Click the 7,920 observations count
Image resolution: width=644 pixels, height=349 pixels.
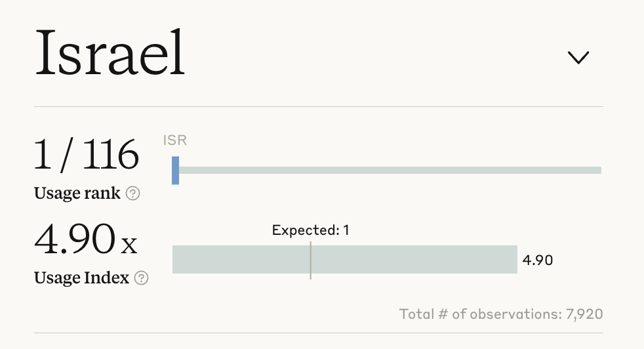tap(584, 314)
